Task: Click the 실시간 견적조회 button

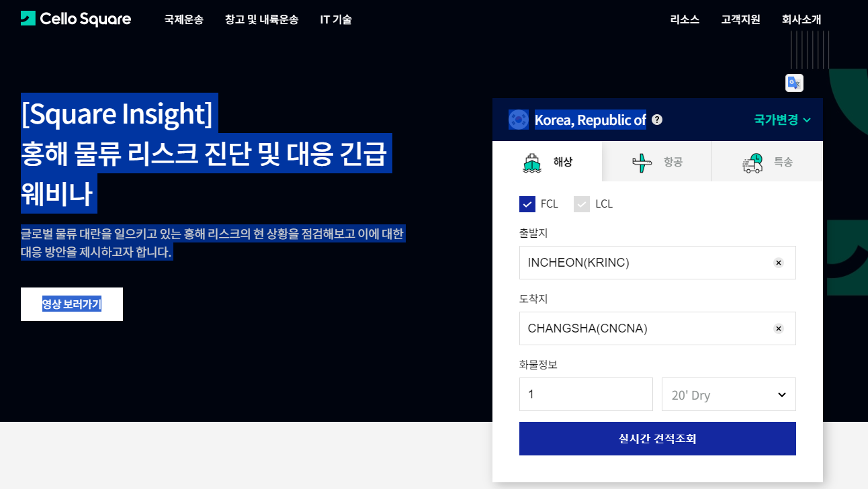Action: click(x=657, y=439)
